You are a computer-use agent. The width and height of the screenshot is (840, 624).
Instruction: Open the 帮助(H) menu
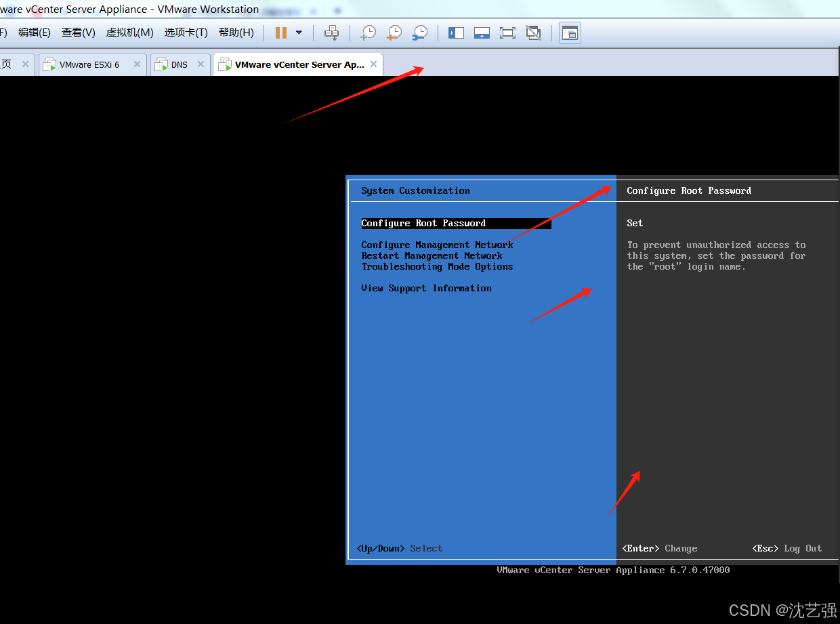236,33
